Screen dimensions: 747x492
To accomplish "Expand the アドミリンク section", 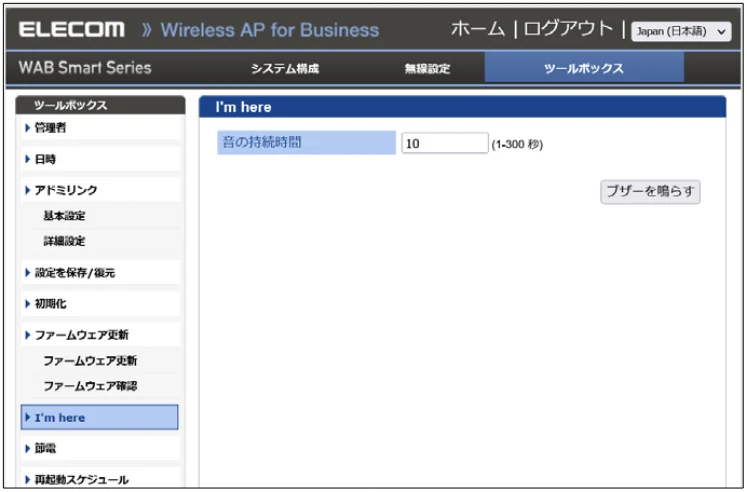I will click(x=101, y=190).
